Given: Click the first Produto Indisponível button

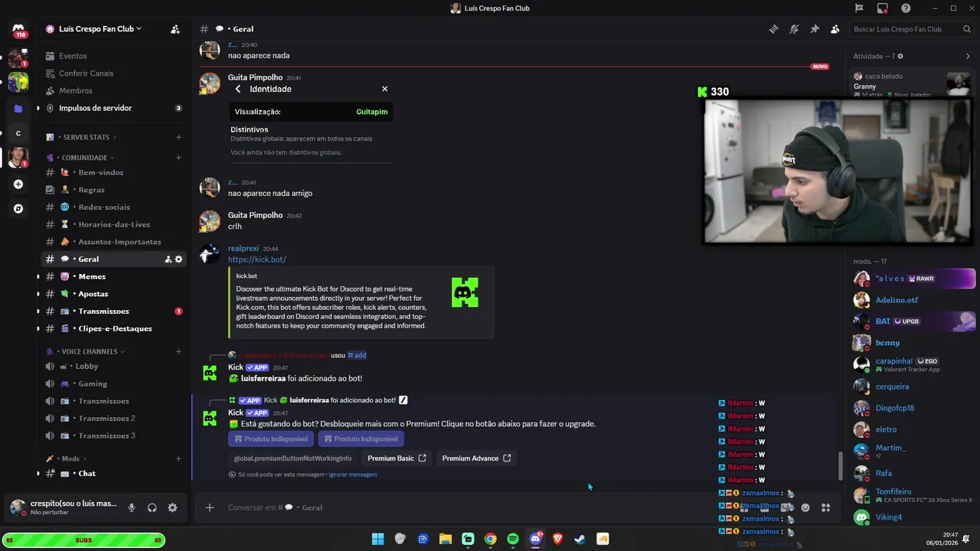Looking at the screenshot, I should 271,439.
